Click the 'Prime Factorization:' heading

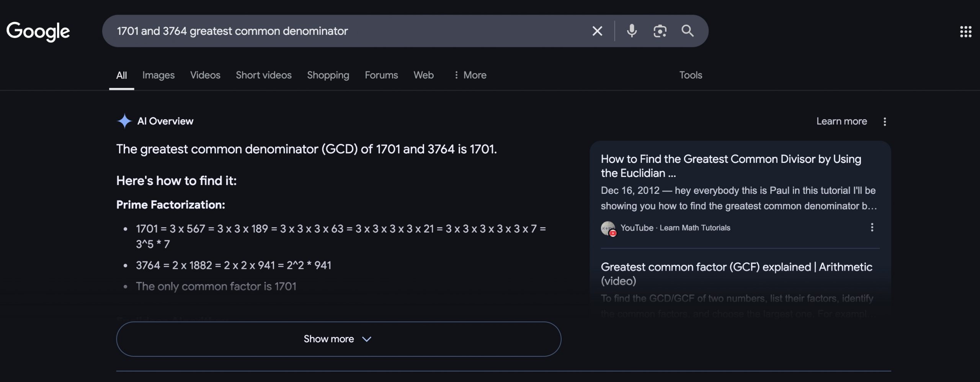(x=171, y=205)
